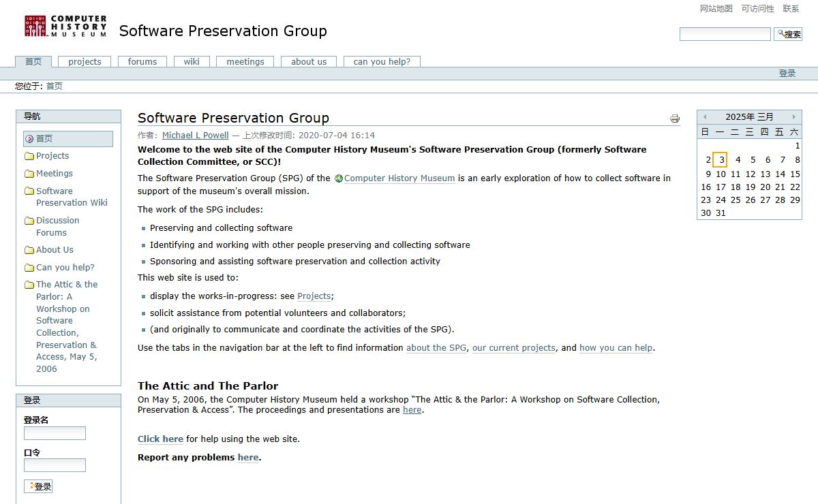Click the Projects folder icon in navigation
The width and height of the screenshot is (818, 504).
pos(29,156)
